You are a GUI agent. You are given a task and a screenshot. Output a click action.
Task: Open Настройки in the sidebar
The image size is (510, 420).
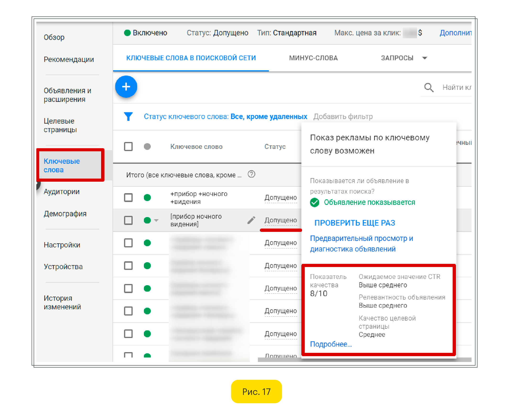click(62, 245)
